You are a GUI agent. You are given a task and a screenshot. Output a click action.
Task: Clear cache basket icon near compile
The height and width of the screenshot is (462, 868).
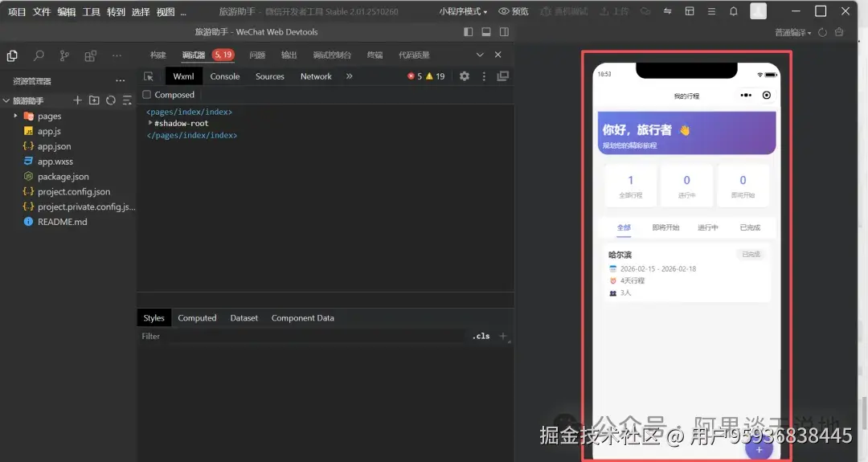pos(839,32)
